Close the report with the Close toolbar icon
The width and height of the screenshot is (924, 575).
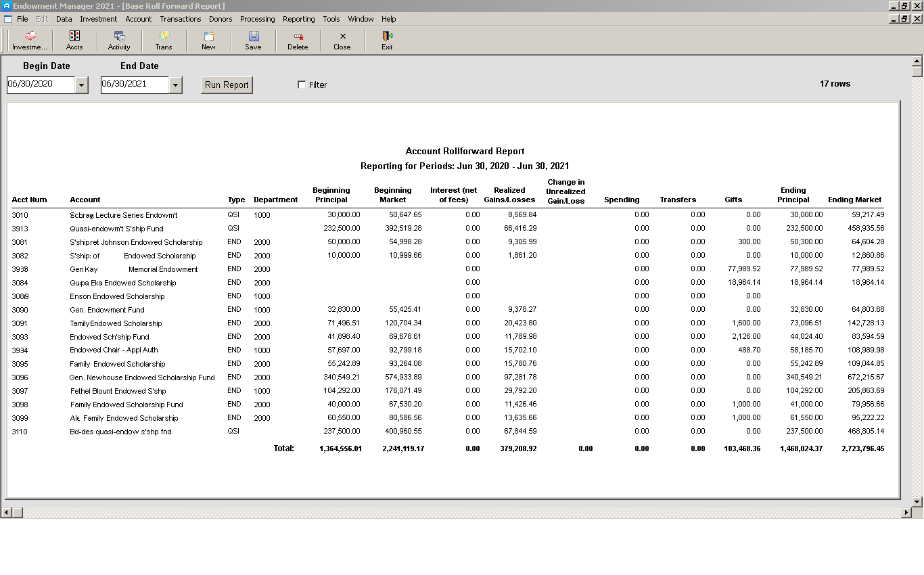coord(342,41)
